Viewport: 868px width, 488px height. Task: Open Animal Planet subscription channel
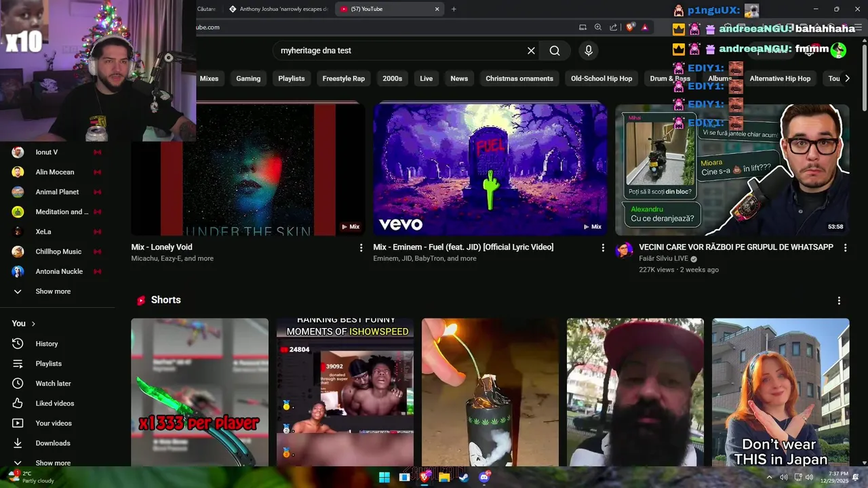[57, 192]
